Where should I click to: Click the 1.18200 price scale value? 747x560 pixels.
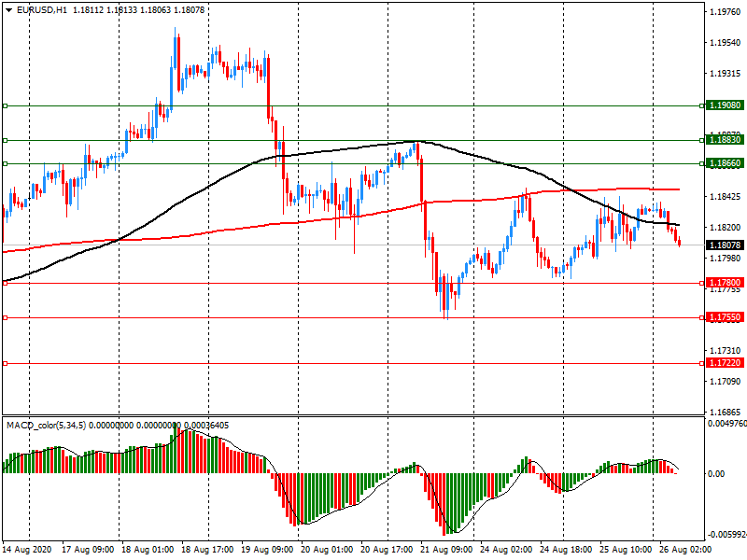coord(726,228)
